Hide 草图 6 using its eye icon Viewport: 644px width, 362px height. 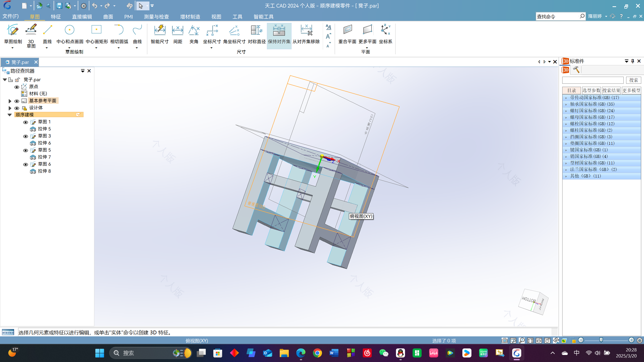tap(25, 164)
